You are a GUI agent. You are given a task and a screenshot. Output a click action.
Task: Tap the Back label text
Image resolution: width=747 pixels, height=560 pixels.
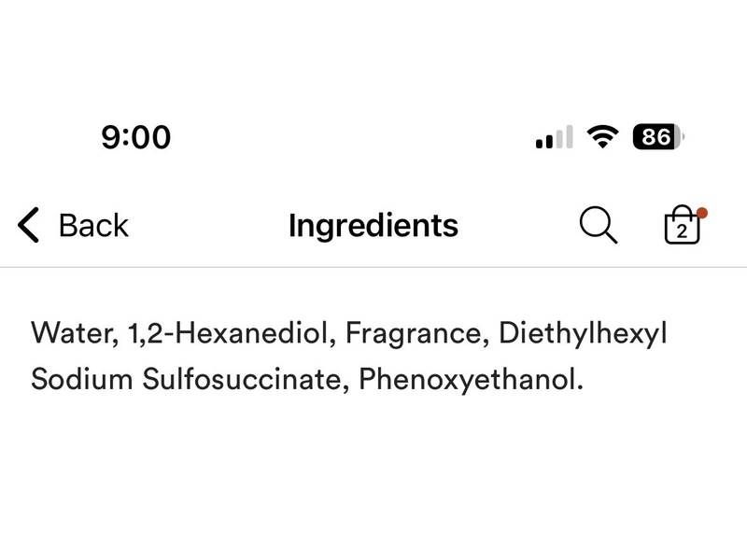point(93,225)
